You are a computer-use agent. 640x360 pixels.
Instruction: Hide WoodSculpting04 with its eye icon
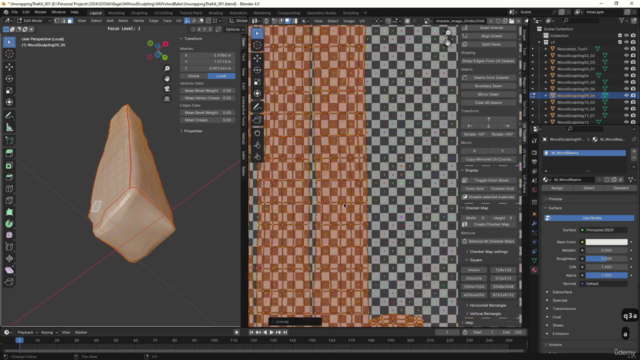click(626, 76)
